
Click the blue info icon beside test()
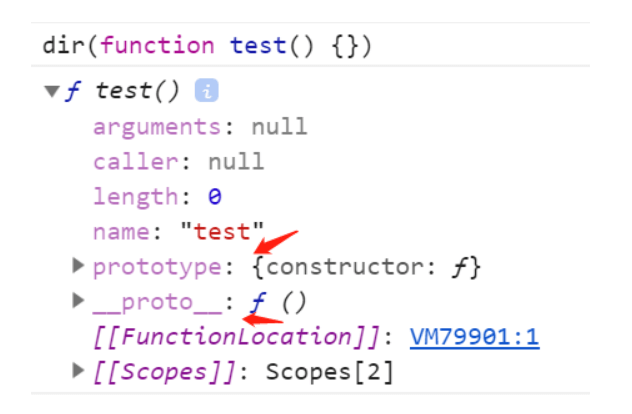click(x=206, y=90)
